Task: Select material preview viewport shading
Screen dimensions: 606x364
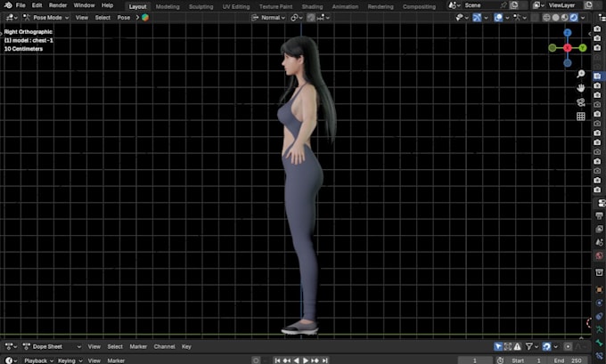Action: (565, 18)
